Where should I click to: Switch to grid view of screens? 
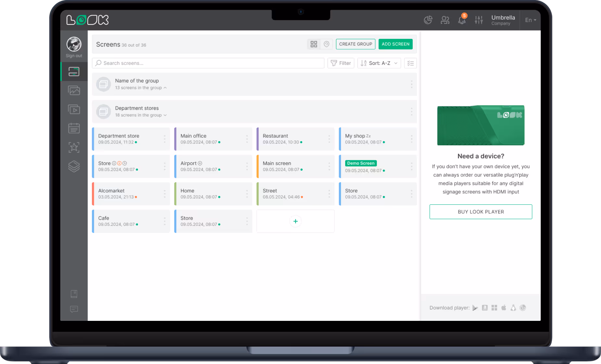[x=314, y=44]
